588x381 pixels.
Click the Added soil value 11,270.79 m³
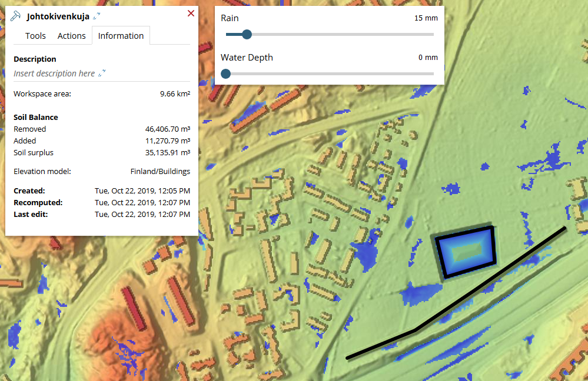168,141
